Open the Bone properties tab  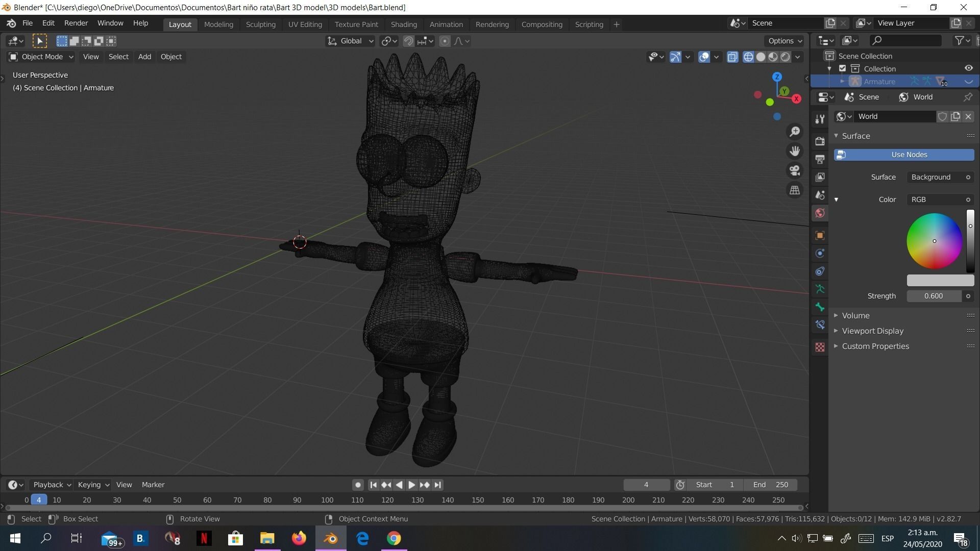point(820,307)
